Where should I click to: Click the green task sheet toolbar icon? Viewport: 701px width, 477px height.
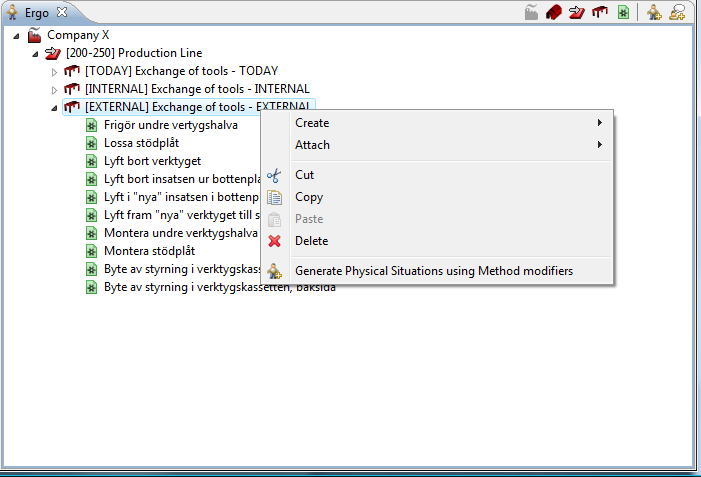click(622, 12)
